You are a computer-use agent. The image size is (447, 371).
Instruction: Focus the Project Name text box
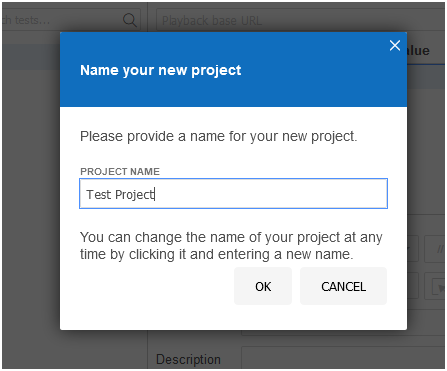pos(233,194)
